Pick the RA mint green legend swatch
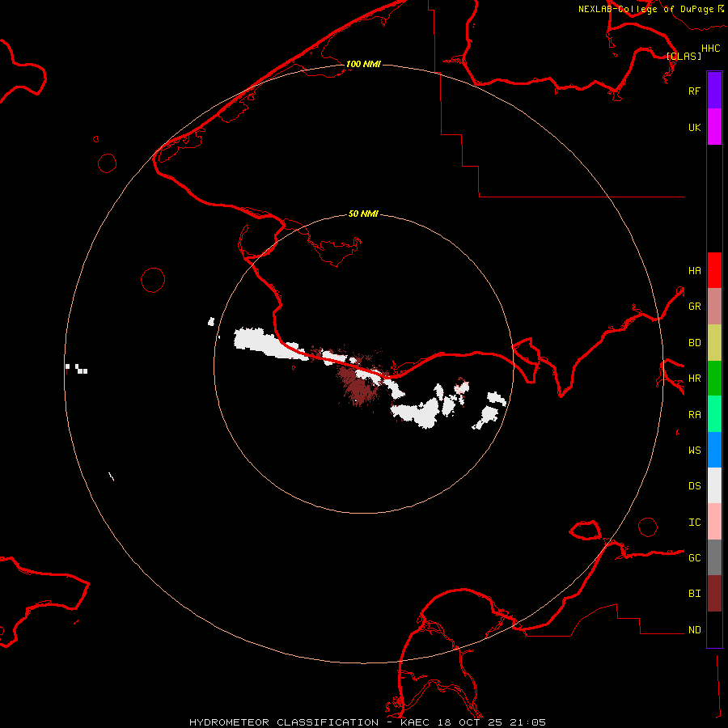 [x=714, y=414]
